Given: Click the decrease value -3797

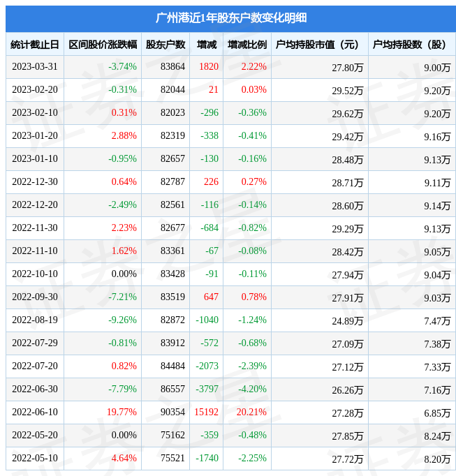Looking at the screenshot, I should 207,389.
